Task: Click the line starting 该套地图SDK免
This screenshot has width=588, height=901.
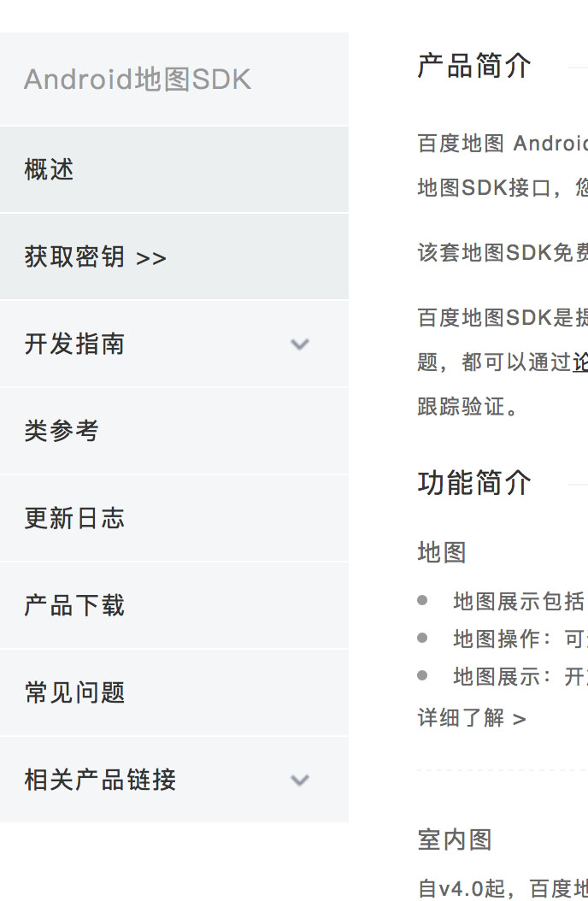Action: (503, 253)
